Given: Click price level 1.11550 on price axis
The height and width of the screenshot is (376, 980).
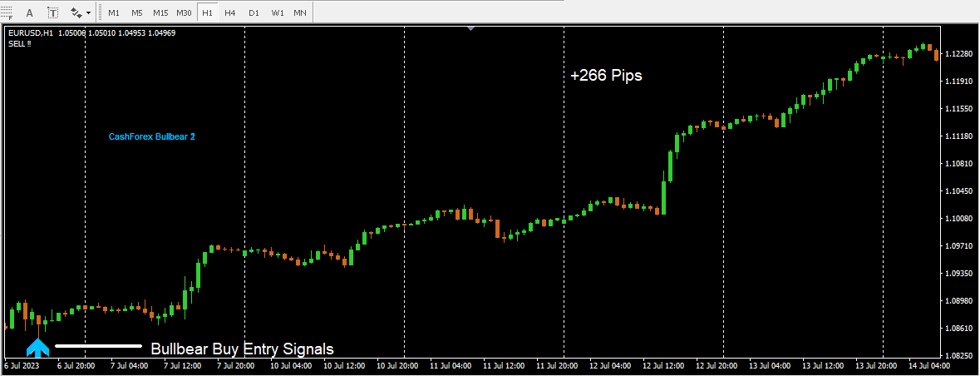Looking at the screenshot, I should tap(958, 109).
